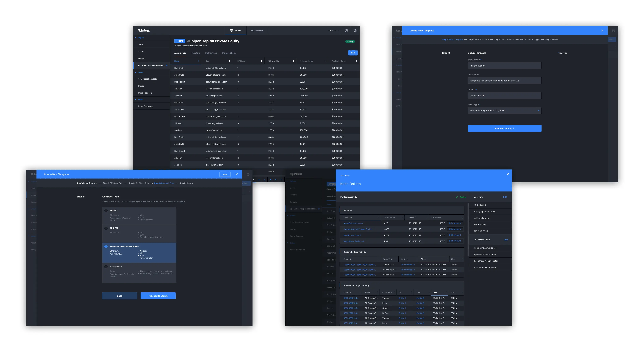Open the clock history icon in header
The image size is (644, 352).
click(x=346, y=30)
